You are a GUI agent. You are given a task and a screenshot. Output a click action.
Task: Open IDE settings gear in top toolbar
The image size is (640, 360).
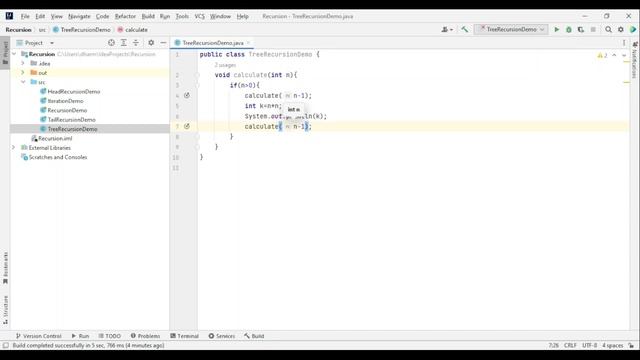tap(620, 29)
